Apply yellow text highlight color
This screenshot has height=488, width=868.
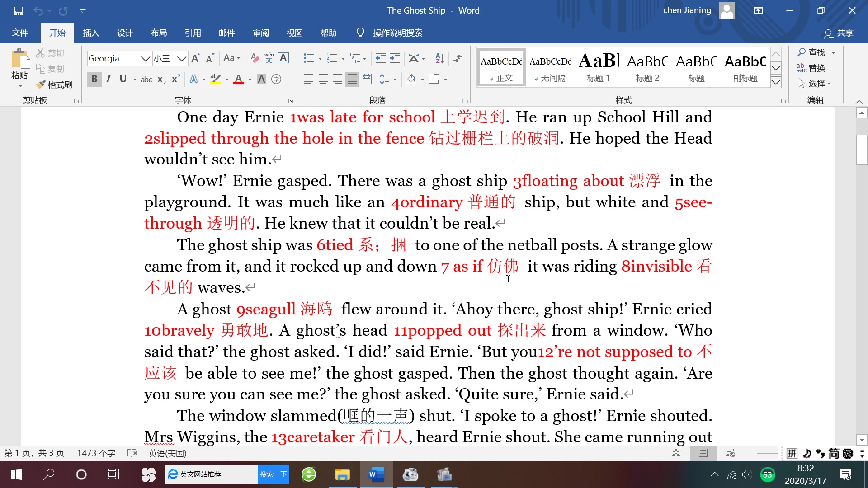tap(216, 80)
